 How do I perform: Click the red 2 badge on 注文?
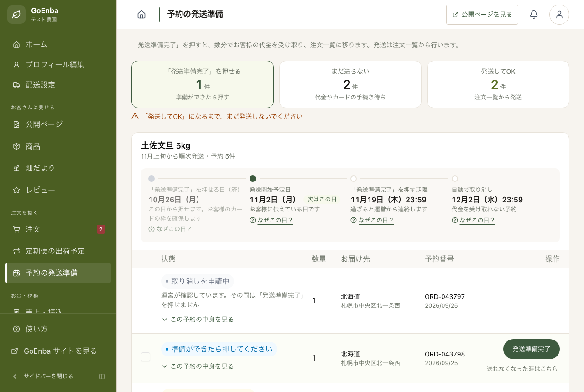pos(101,229)
